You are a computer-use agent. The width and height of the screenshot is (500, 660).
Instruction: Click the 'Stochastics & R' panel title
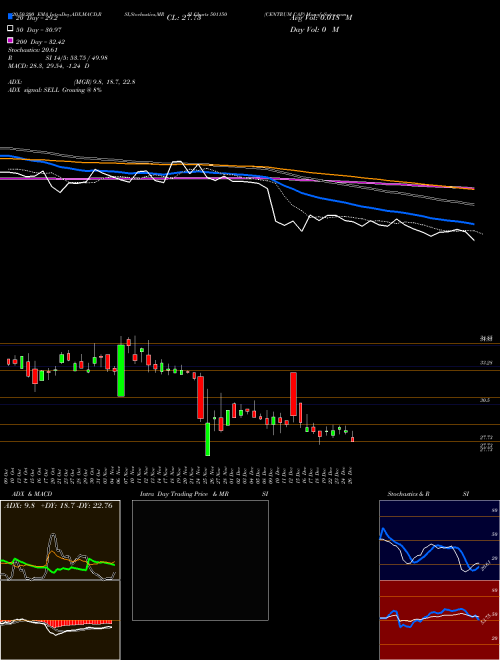point(409,494)
